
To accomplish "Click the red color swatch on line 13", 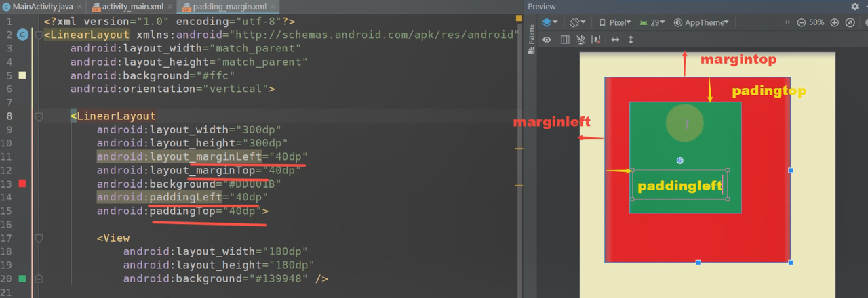I will tap(22, 184).
